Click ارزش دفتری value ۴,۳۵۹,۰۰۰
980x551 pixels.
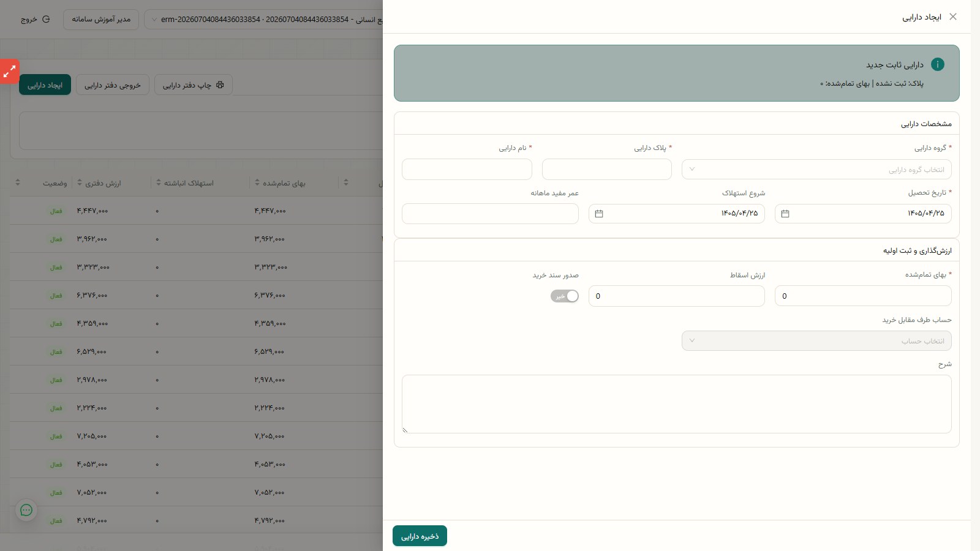tap(92, 324)
